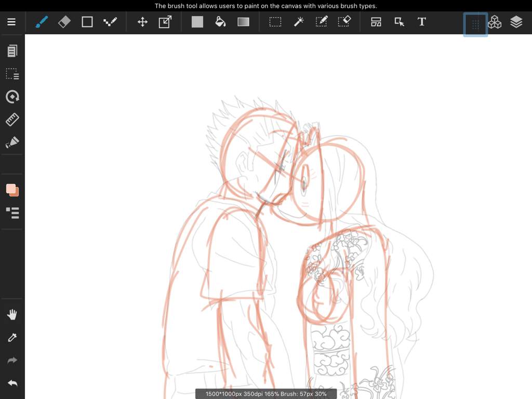The height and width of the screenshot is (399, 532).
Task: Select the selection eraser tool
Action: (x=344, y=21)
